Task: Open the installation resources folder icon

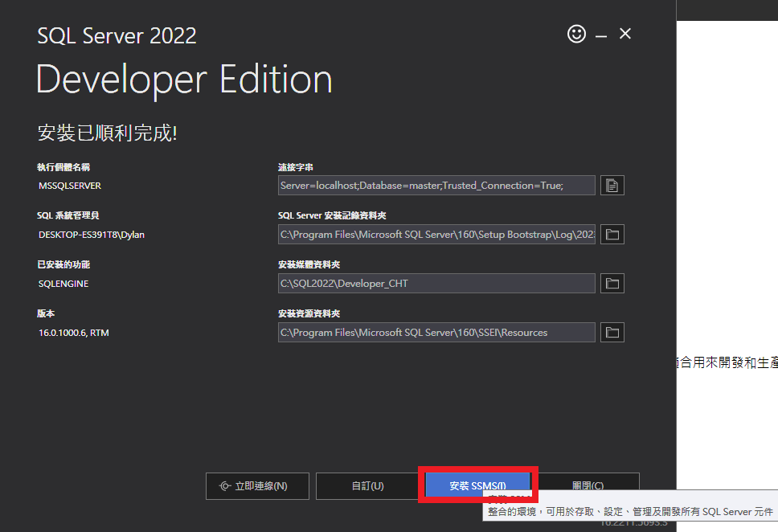Action: (612, 333)
